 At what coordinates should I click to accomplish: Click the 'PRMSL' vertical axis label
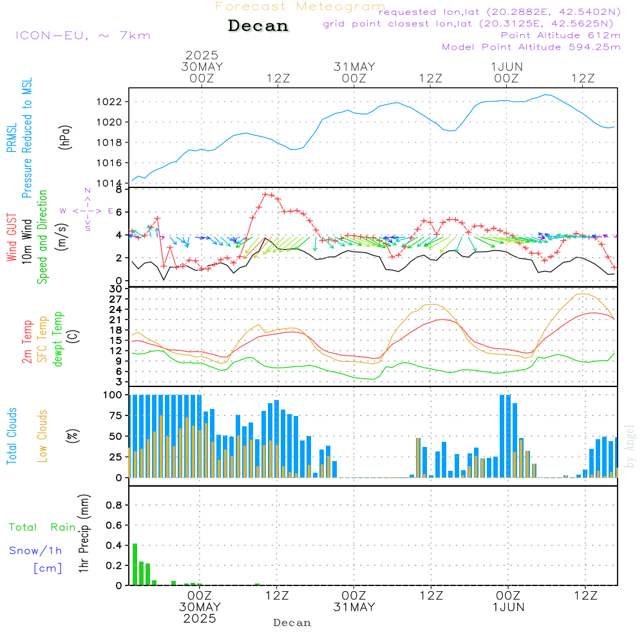(x=12, y=138)
